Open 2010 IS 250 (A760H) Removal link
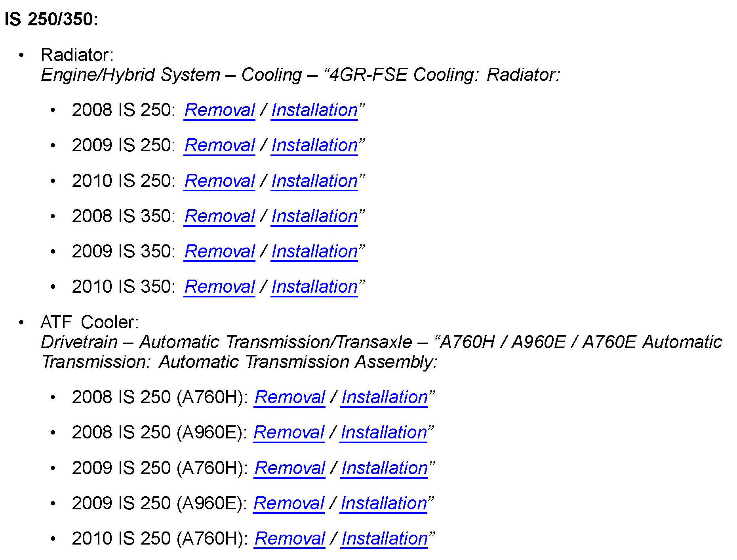 (x=289, y=539)
